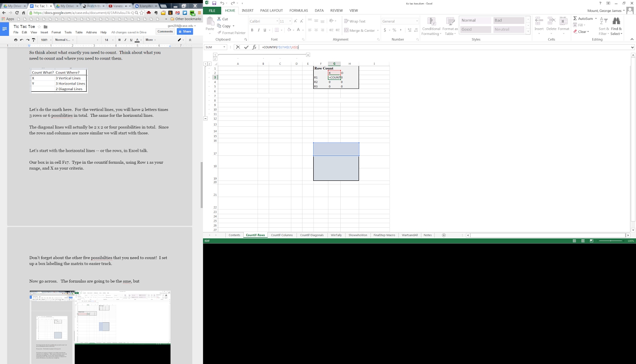Cancel the formula entry with X icon
The height and width of the screenshot is (364, 636).
pos(238,47)
